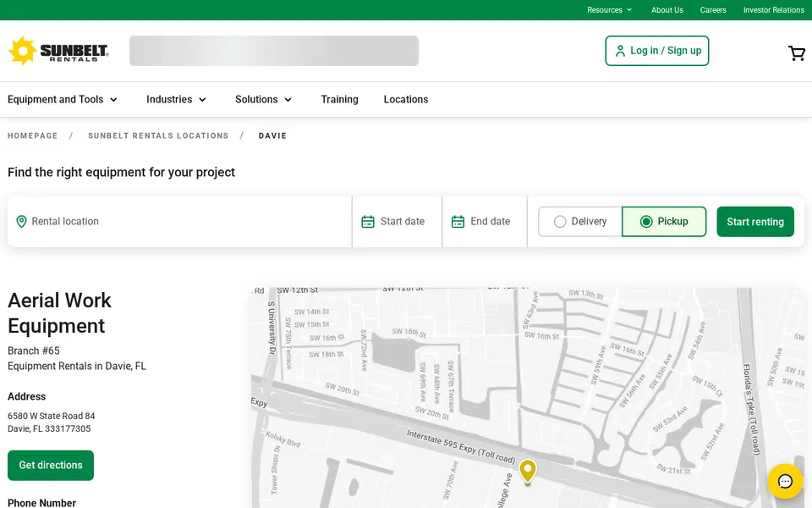Open the chat support bubble
This screenshot has height=508, width=812.
coord(785,481)
